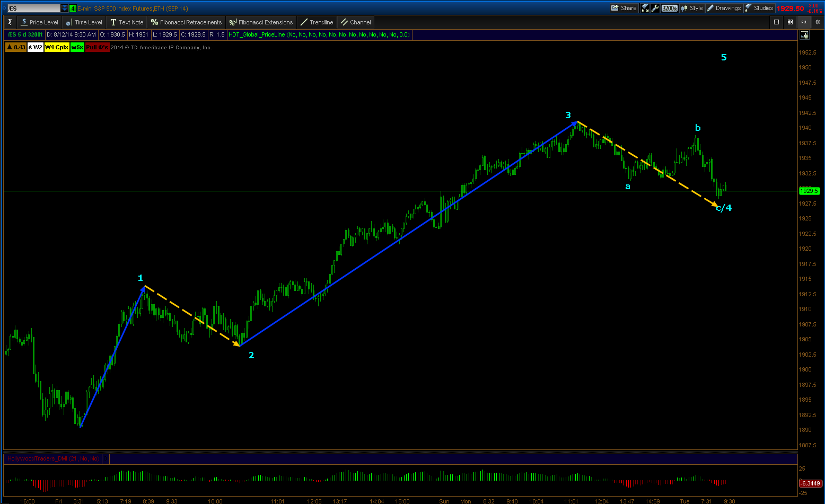Screen dimensions: 825x504
Task: Select the Price Level drawing tool
Action: point(39,22)
